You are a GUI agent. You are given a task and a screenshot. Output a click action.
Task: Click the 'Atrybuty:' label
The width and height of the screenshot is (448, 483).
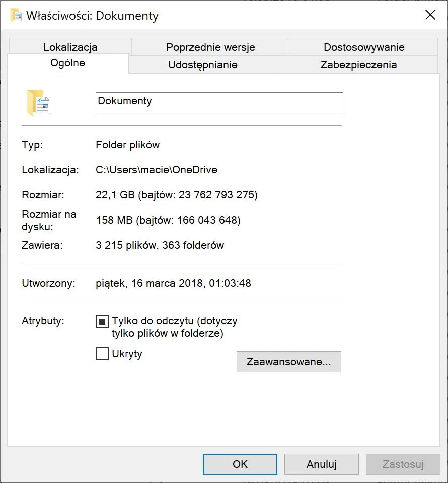click(x=43, y=321)
